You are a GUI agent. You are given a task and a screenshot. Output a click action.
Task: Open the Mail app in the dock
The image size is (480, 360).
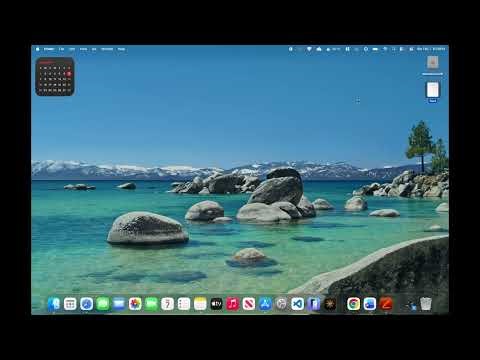(x=119, y=304)
